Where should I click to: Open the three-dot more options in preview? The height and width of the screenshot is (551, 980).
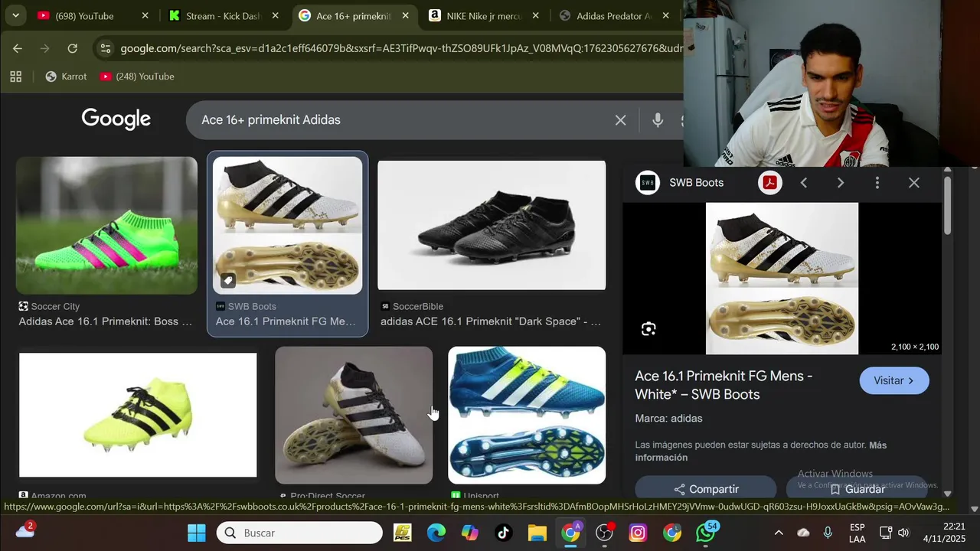[x=877, y=183]
